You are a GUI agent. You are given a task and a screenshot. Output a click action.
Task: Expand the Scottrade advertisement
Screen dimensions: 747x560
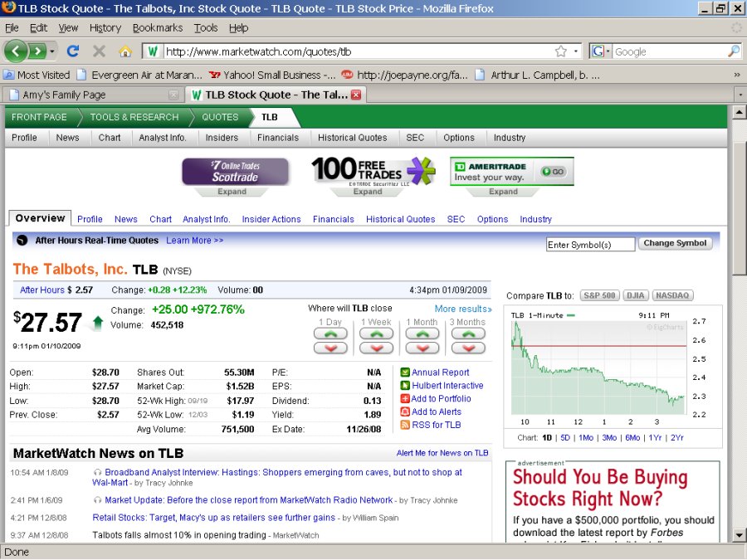[232, 192]
